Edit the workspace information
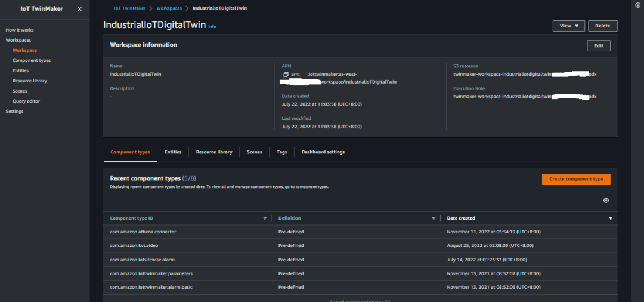Viewport: 644px width, 302px height. [599, 45]
